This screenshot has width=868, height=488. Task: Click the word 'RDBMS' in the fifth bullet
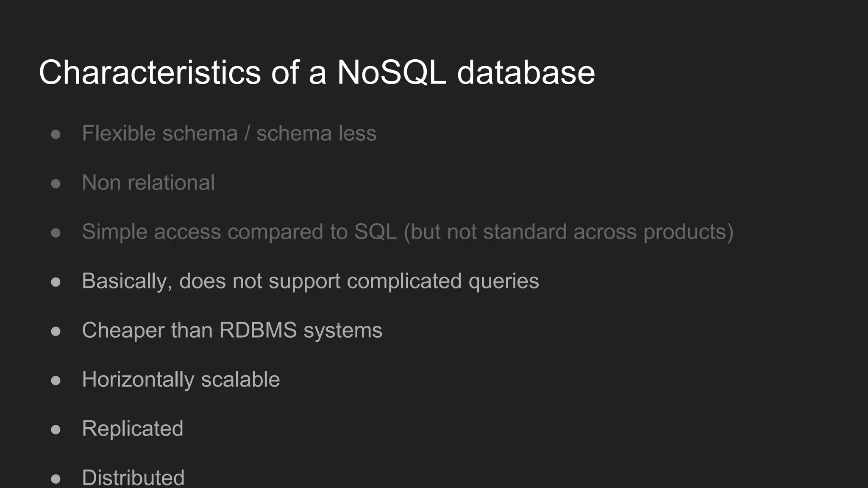click(258, 330)
